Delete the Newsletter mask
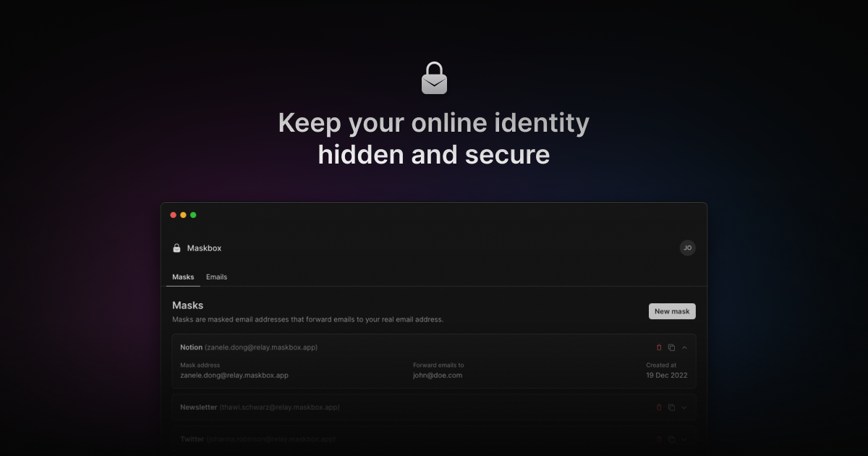The image size is (868, 456). tap(659, 408)
